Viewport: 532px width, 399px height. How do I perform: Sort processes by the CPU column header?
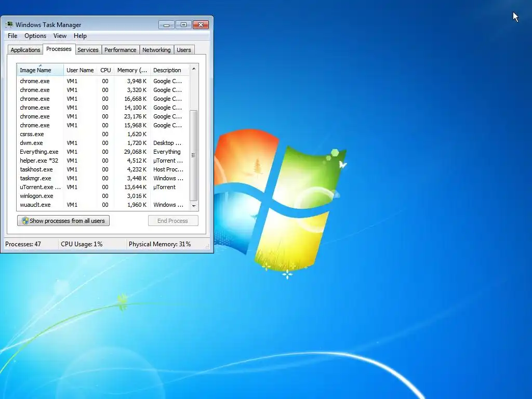pos(105,70)
